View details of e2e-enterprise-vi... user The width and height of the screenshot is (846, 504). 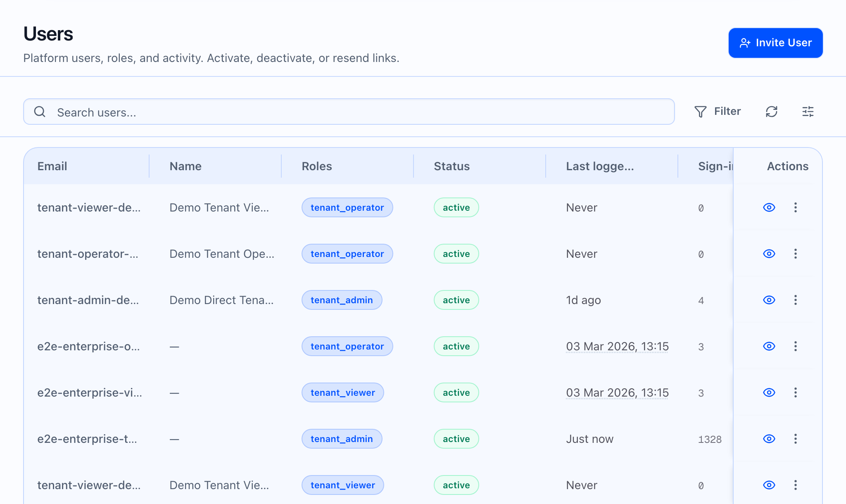(x=769, y=392)
